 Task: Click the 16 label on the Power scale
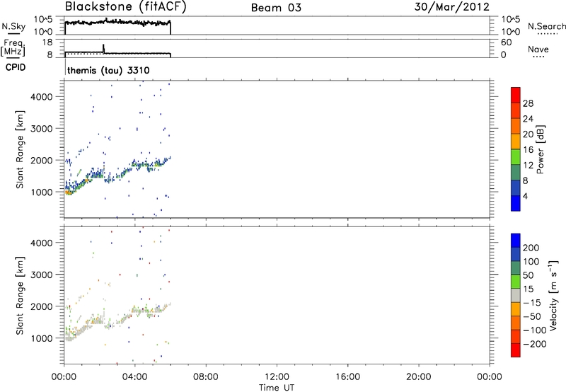click(x=528, y=150)
